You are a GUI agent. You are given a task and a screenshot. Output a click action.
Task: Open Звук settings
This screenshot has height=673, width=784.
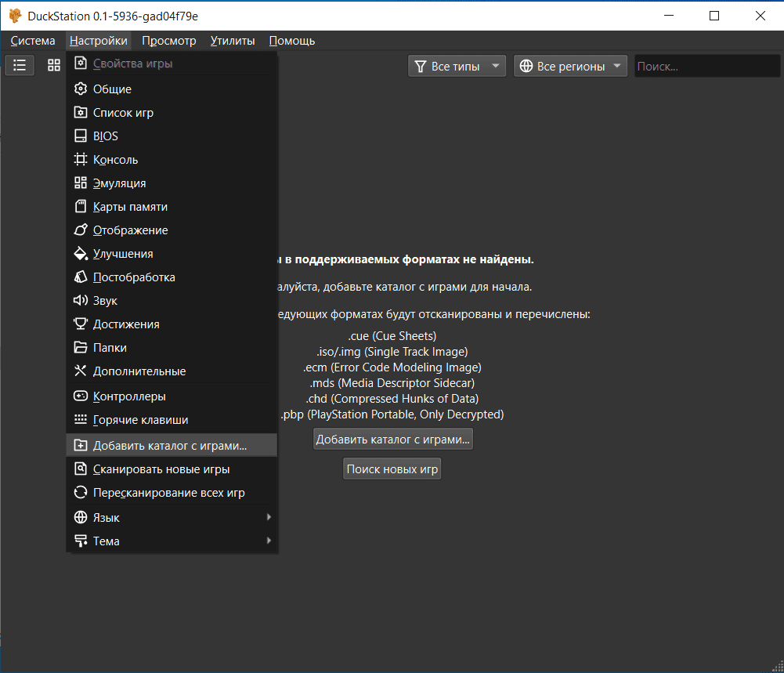coord(172,300)
